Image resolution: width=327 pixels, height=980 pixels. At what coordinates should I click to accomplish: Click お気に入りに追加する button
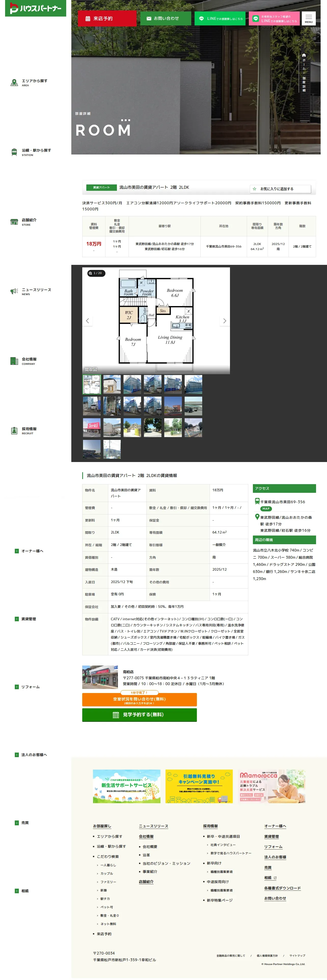(x=280, y=189)
